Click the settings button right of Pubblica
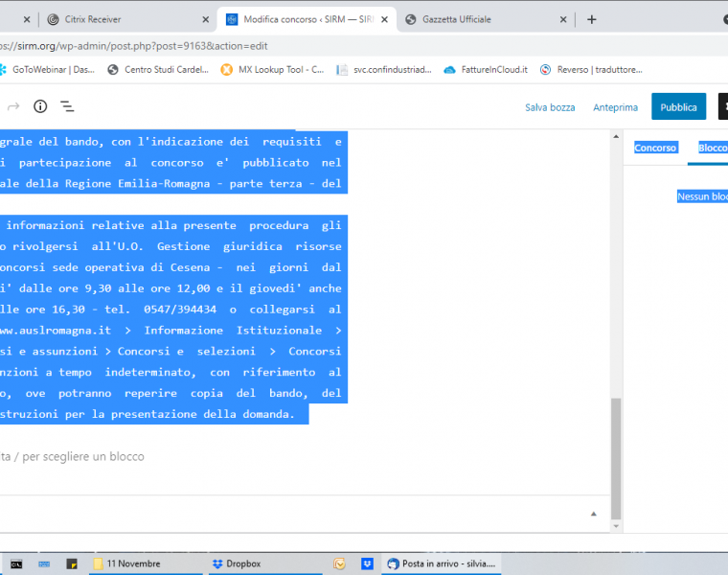The image size is (728, 575). [723, 106]
